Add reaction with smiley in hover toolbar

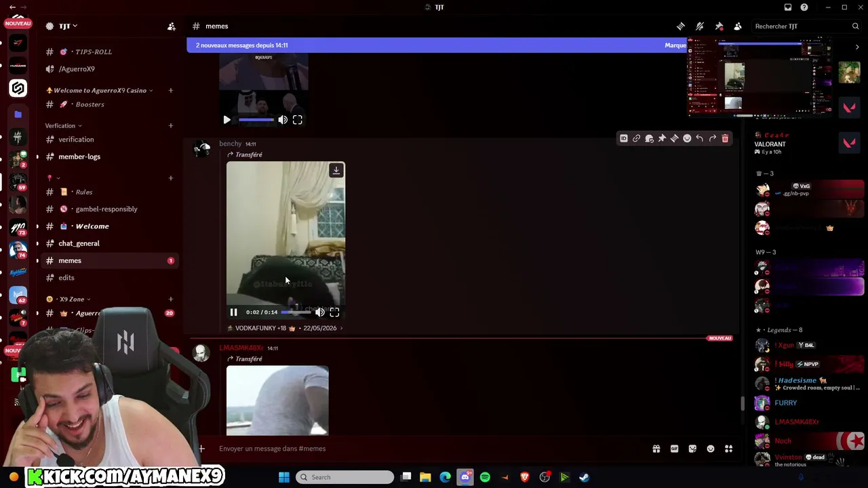pyautogui.click(x=687, y=139)
